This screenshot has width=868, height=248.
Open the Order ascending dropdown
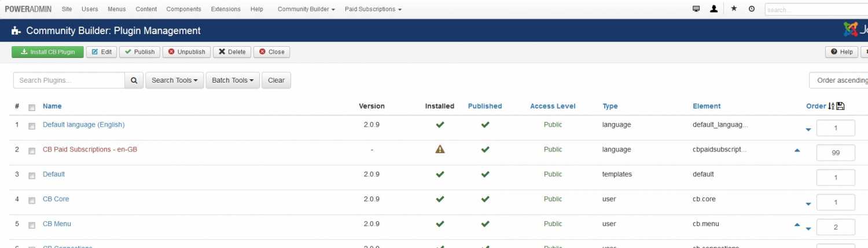839,80
